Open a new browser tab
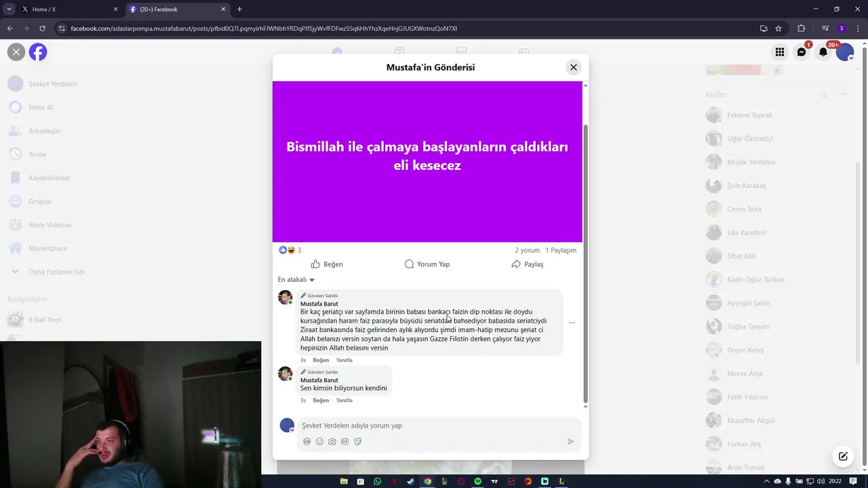The image size is (868, 488). pyautogui.click(x=239, y=9)
